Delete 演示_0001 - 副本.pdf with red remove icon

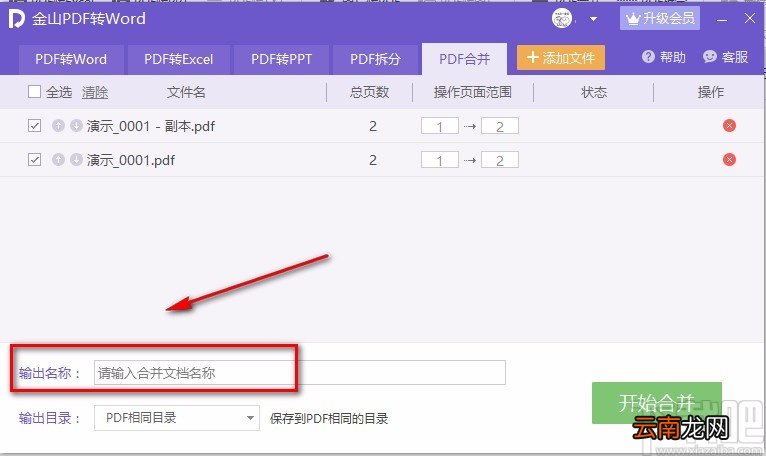729,126
